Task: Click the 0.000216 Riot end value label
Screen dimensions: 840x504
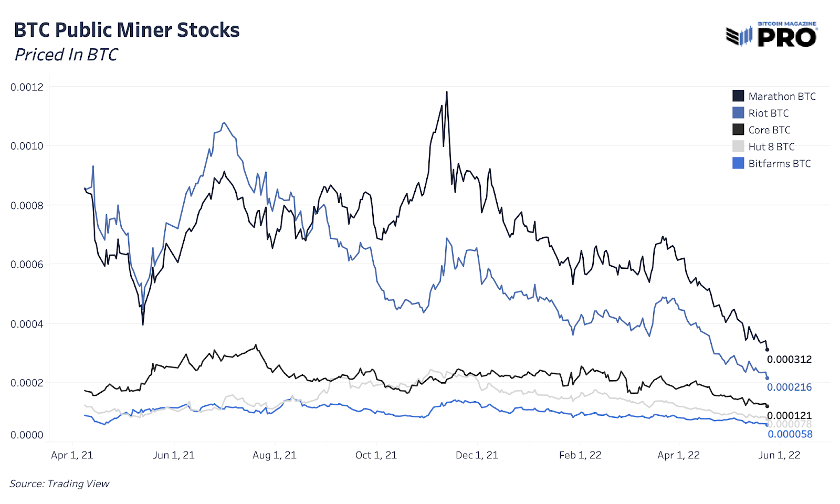Action: tap(789, 387)
